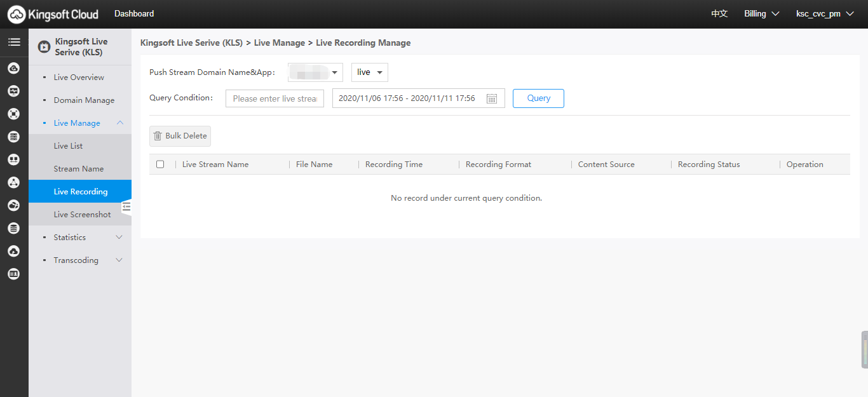Go to Live Overview

pos(79,77)
